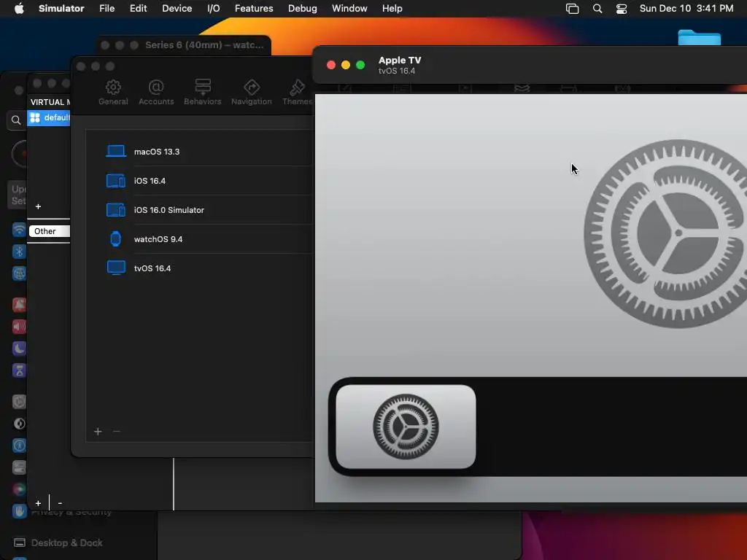Open Control Center in menu bar
The image size is (747, 560).
coord(622,9)
